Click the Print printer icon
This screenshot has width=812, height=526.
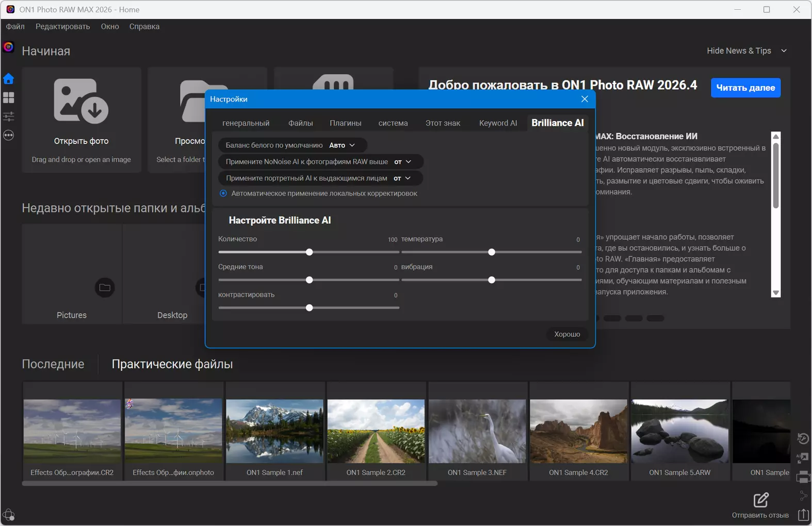[803, 476]
